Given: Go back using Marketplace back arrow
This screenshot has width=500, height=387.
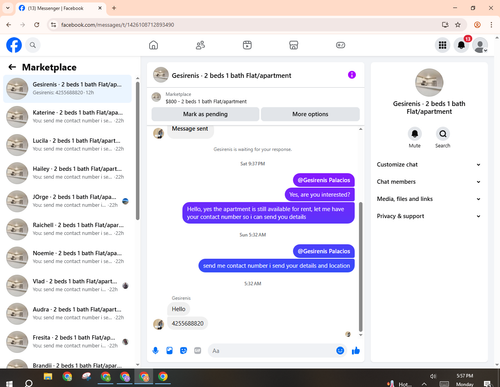Looking at the screenshot, I should pos(12,67).
